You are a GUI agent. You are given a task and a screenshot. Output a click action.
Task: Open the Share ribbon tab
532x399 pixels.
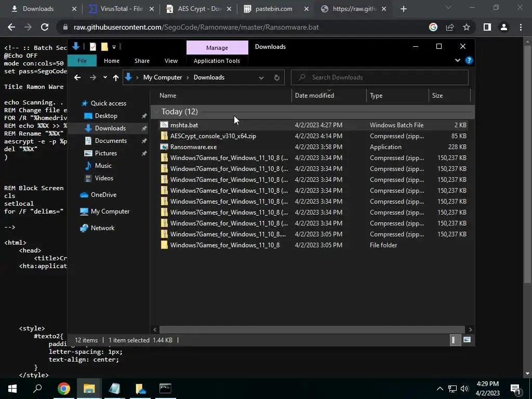pos(142,61)
